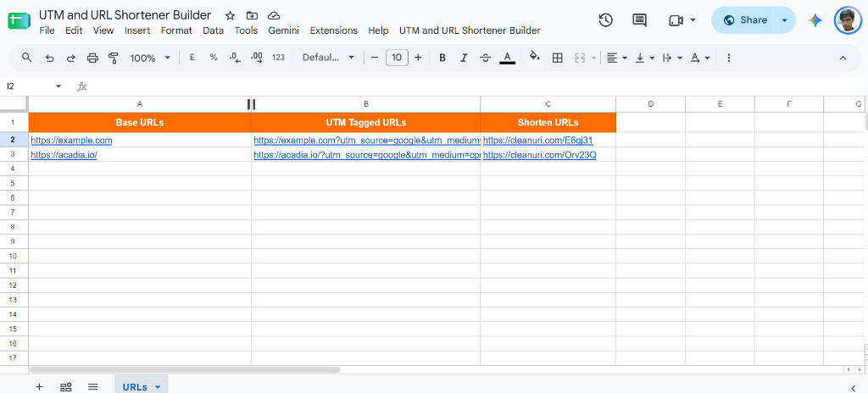Open toolbar overflow three-dot menu

[728, 58]
